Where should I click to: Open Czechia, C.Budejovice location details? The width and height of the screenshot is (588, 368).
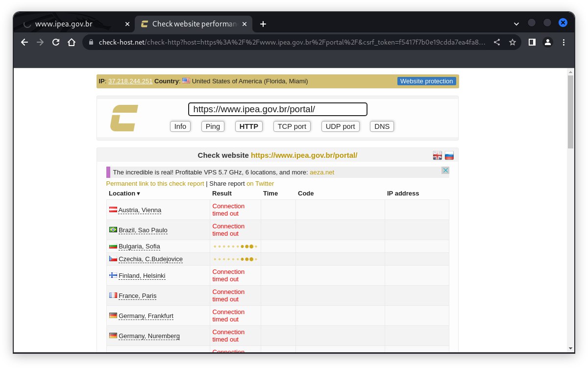(150, 259)
